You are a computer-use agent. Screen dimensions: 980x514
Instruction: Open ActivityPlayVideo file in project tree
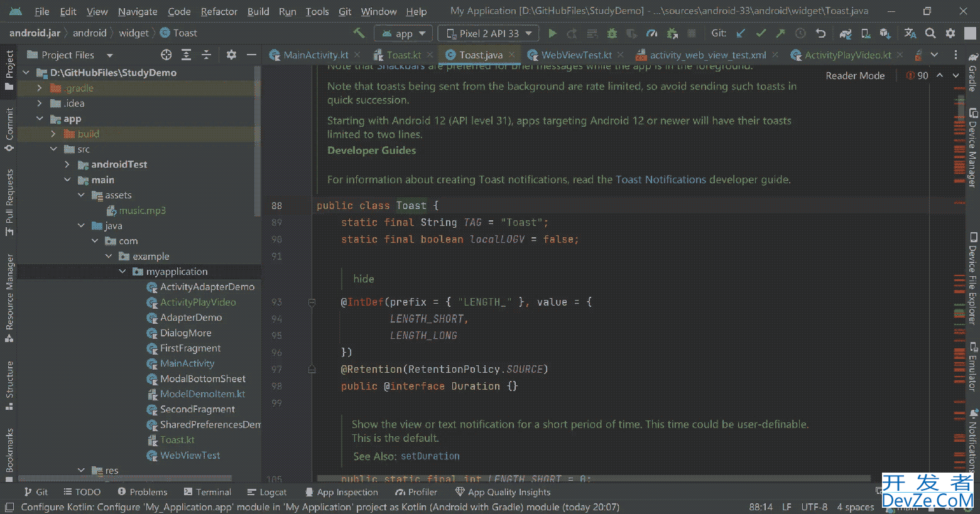198,303
